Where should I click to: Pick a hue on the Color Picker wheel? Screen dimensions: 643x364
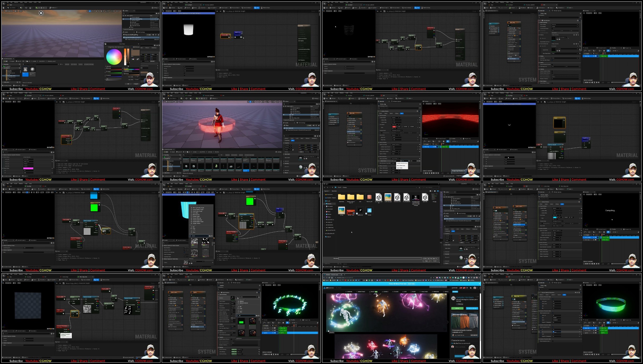[114, 57]
